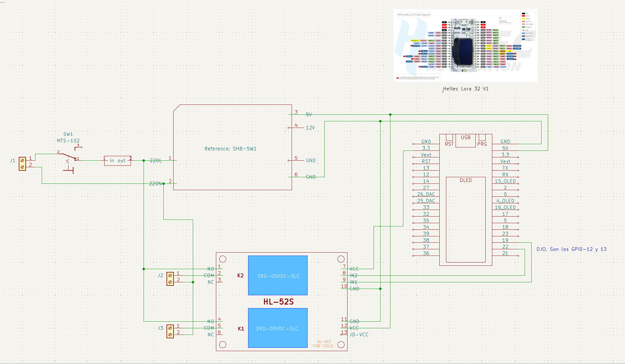
Task: Select the OLED rectangle on the Heltec board
Action: pos(466,220)
